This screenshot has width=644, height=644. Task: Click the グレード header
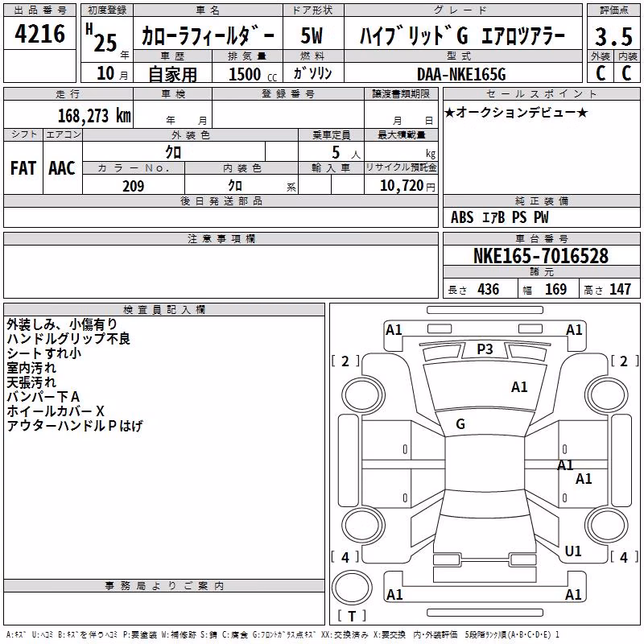[463, 10]
